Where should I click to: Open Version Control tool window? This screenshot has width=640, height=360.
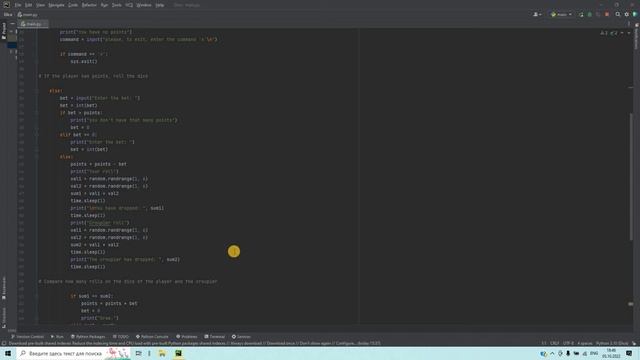click(27, 337)
